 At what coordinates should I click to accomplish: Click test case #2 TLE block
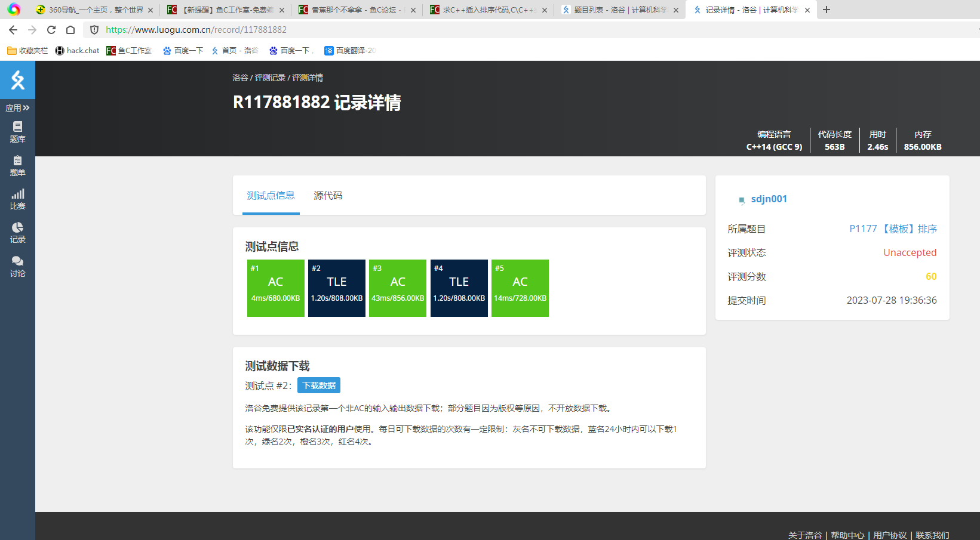(337, 288)
